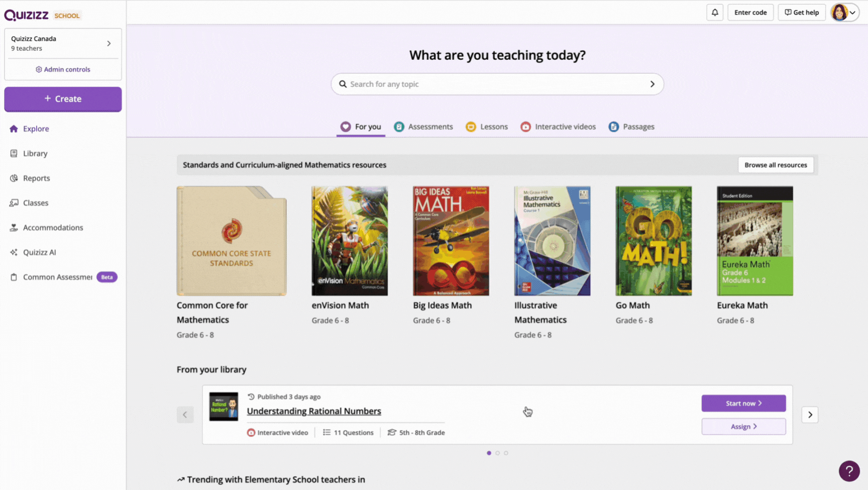Open Understanding Rational Numbers link
This screenshot has height=490, width=868.
(x=314, y=411)
